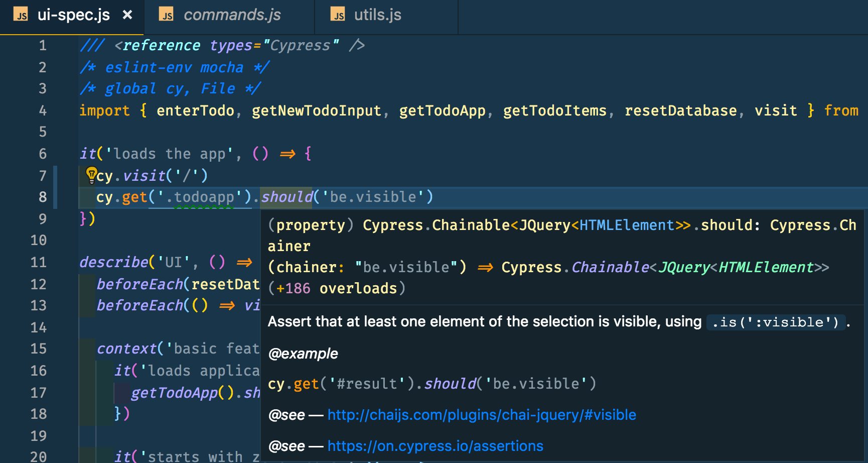Click 'getTodoItems' in the import line

555,110
